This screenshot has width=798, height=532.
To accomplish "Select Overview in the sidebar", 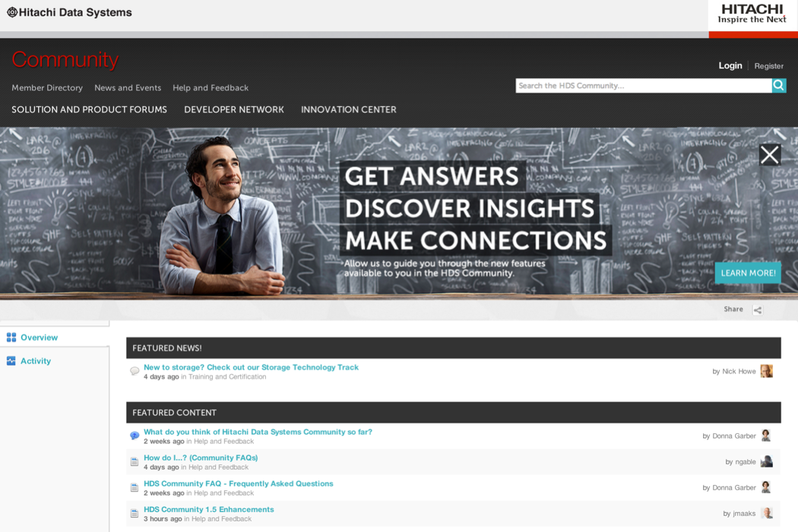I will (40, 337).
